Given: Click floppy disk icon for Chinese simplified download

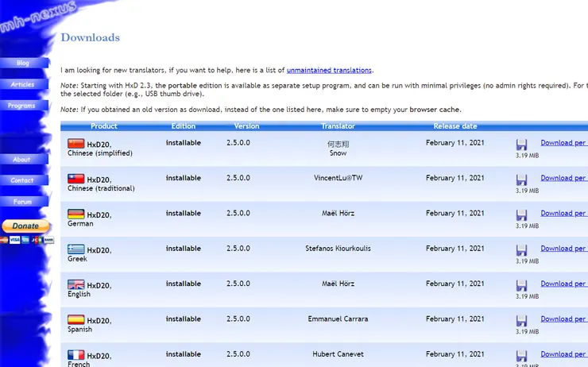Looking at the screenshot, I should tap(521, 145).
